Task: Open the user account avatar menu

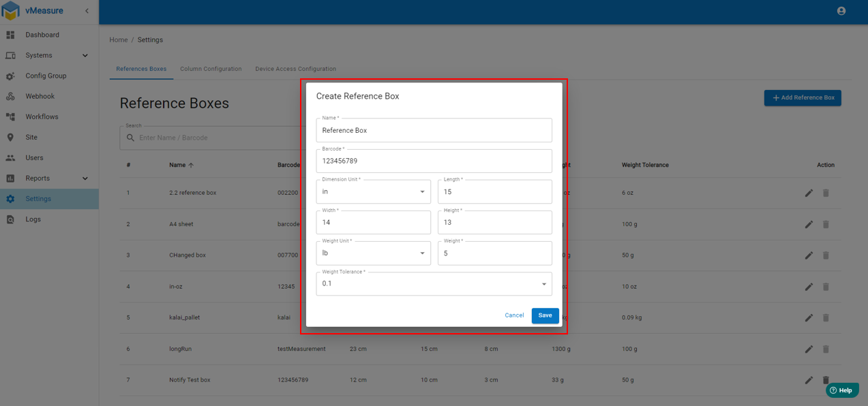Action: pos(841,11)
